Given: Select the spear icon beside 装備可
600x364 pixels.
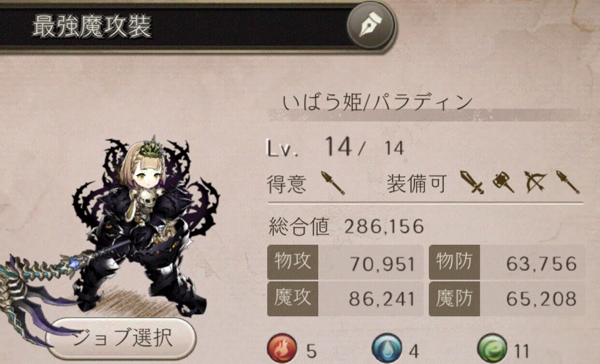Looking at the screenshot, I should click(x=567, y=183).
